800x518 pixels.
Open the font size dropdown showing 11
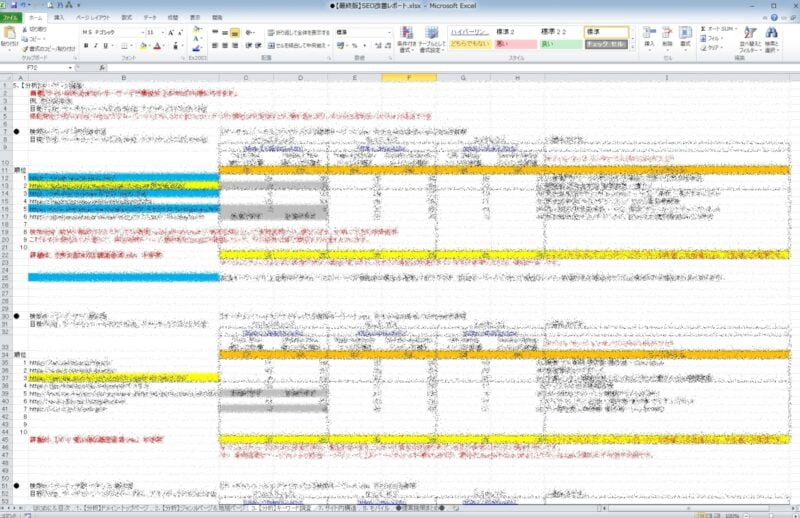click(162, 32)
